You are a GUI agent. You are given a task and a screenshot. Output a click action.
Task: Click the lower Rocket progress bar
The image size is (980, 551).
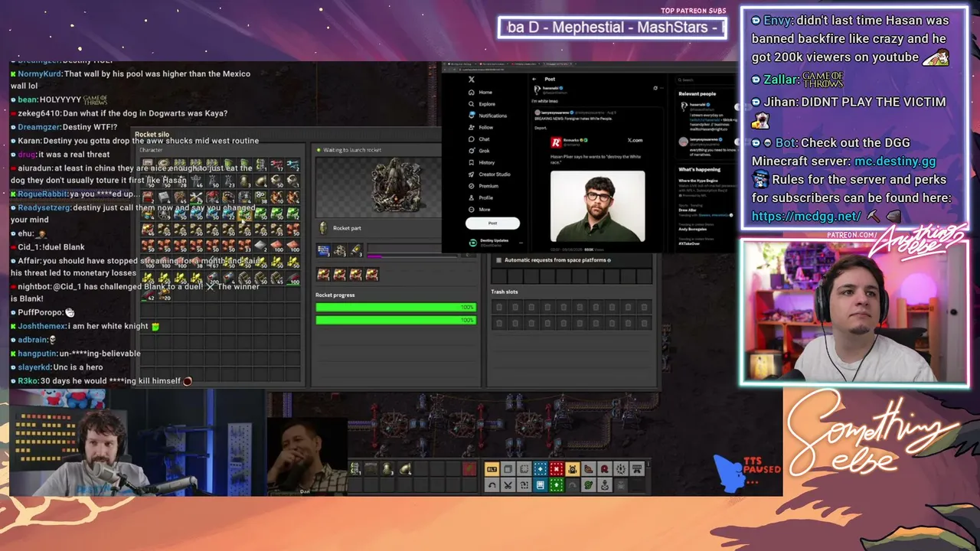click(395, 320)
